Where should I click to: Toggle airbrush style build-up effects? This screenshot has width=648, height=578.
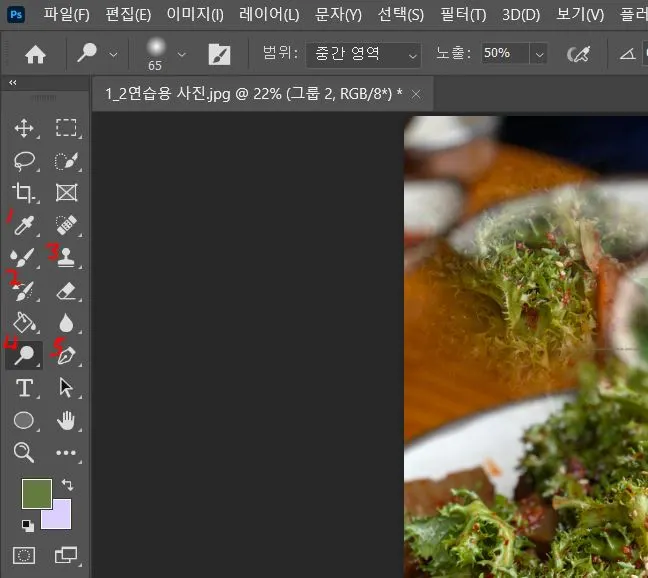(578, 54)
